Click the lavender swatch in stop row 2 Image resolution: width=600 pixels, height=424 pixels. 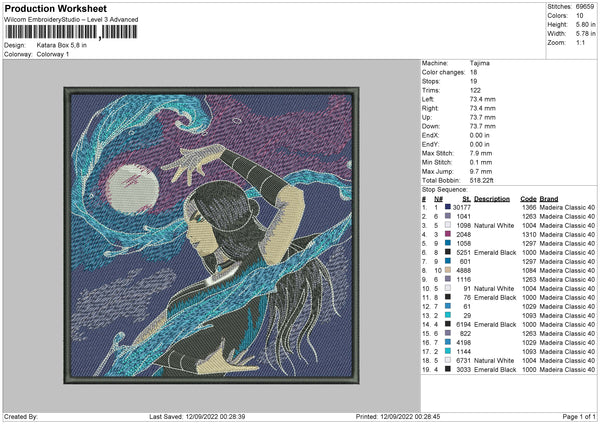click(448, 216)
